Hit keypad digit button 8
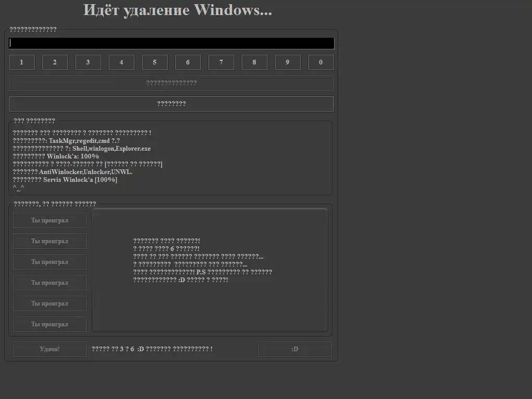This screenshot has height=399, width=532. 255,62
